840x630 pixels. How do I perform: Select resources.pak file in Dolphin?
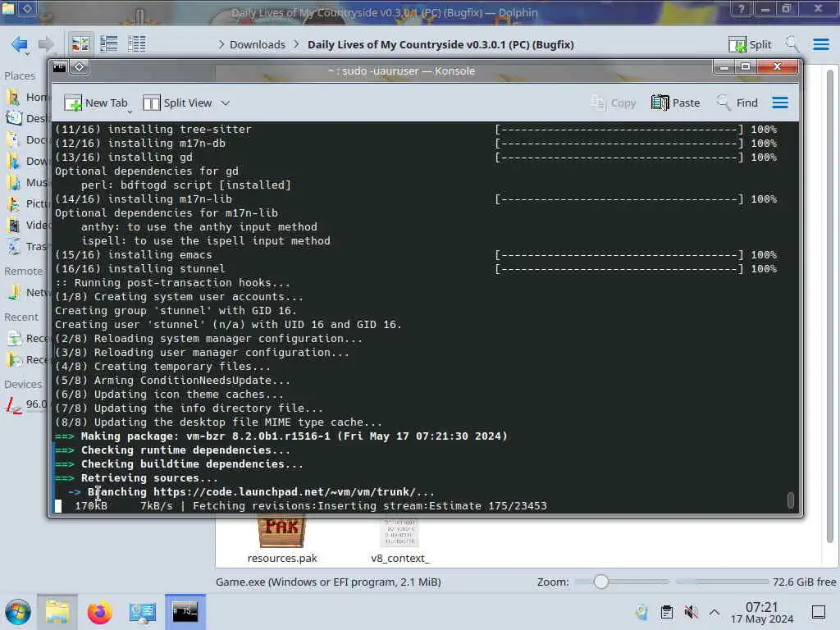[282, 540]
